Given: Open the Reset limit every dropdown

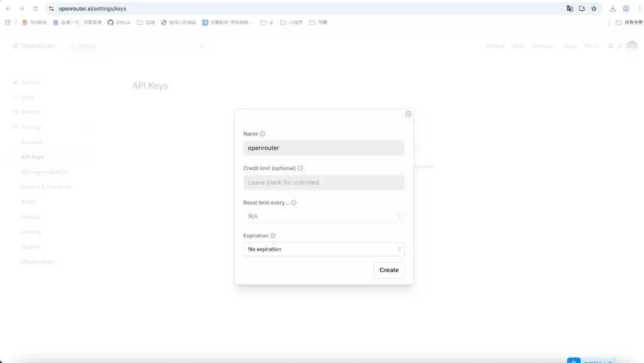Looking at the screenshot, I should (x=324, y=216).
